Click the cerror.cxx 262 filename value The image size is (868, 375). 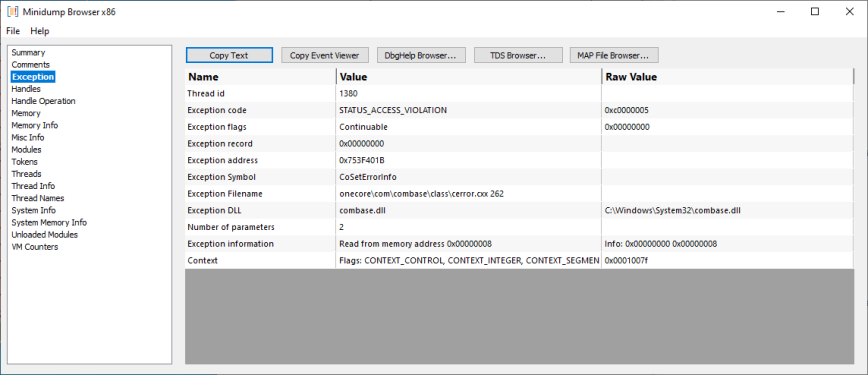(x=421, y=193)
